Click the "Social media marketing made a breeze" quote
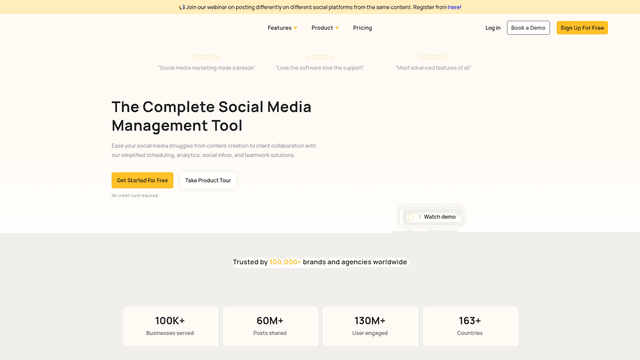The image size is (640, 360). click(x=207, y=68)
